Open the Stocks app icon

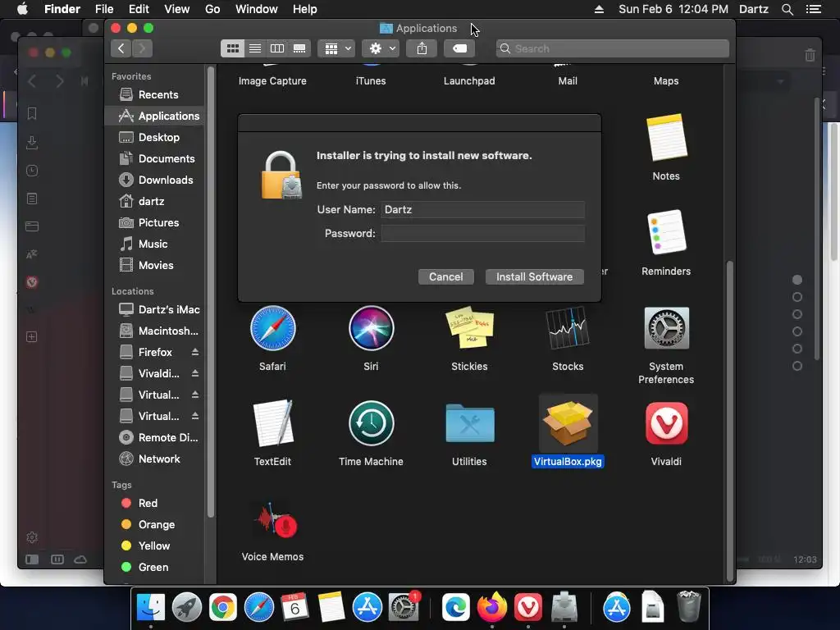[x=568, y=327]
